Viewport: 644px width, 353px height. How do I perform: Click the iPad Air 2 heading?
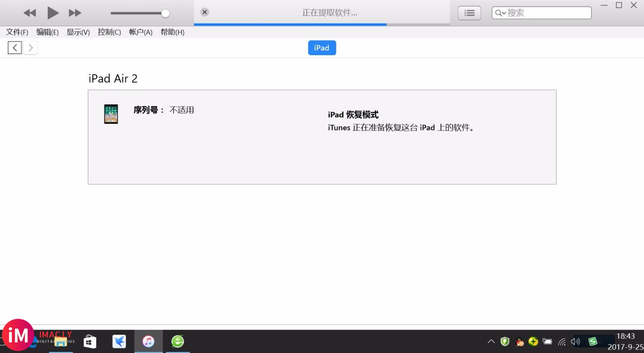click(113, 79)
